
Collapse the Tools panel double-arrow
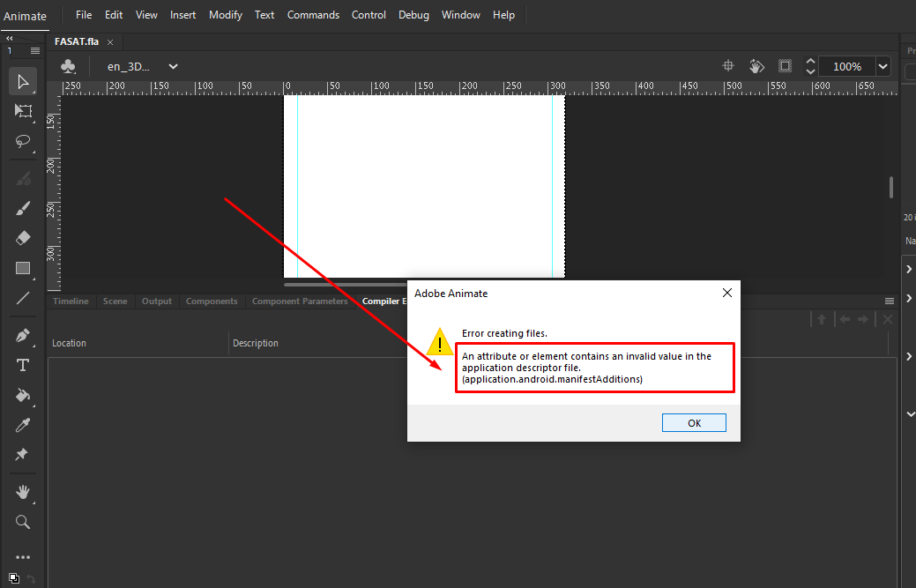(10, 38)
